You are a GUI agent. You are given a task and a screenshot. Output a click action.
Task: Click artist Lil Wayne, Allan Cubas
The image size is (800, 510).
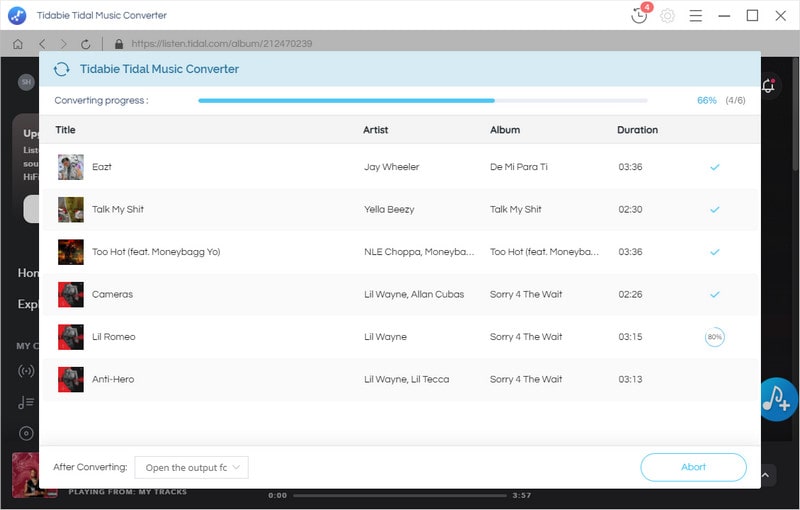point(414,294)
